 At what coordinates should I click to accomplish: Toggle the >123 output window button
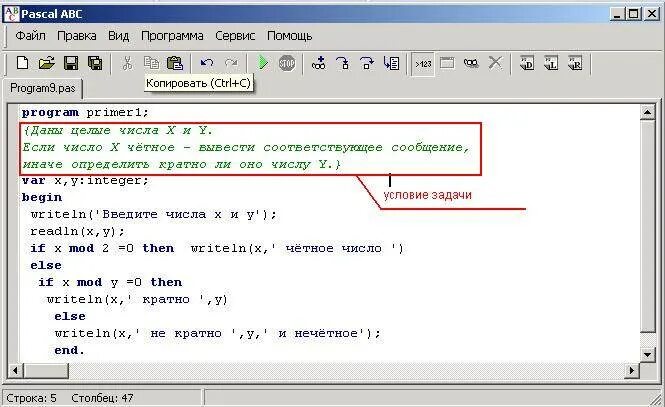tap(423, 64)
